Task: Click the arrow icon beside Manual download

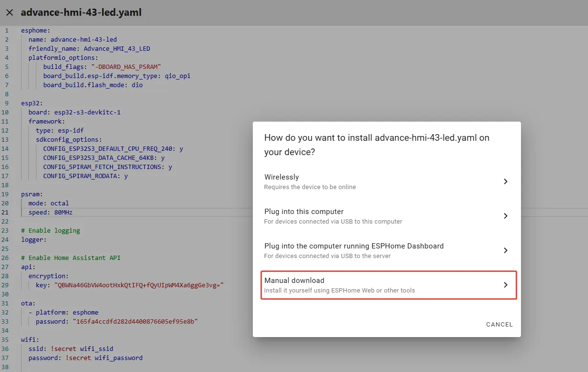Action: [x=505, y=285]
